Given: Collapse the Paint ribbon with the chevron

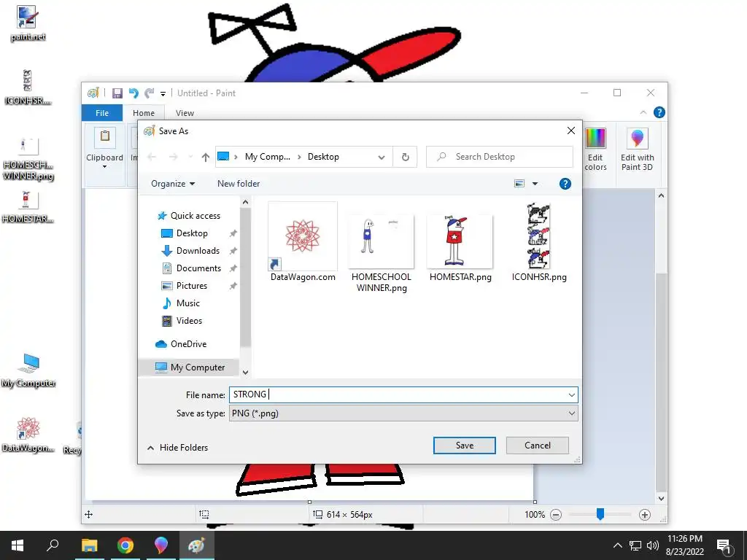Looking at the screenshot, I should (643, 112).
